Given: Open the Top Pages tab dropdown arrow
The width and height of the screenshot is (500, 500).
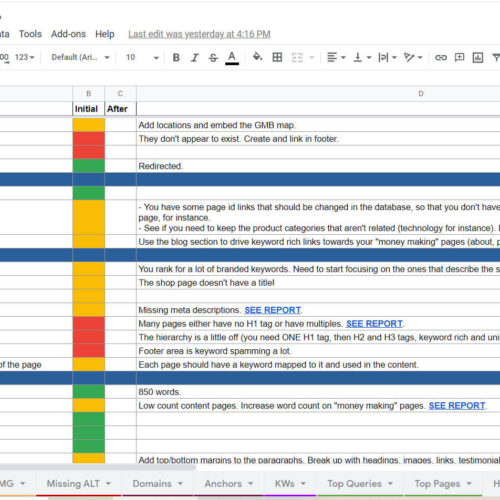Looking at the screenshot, I should (x=469, y=483).
